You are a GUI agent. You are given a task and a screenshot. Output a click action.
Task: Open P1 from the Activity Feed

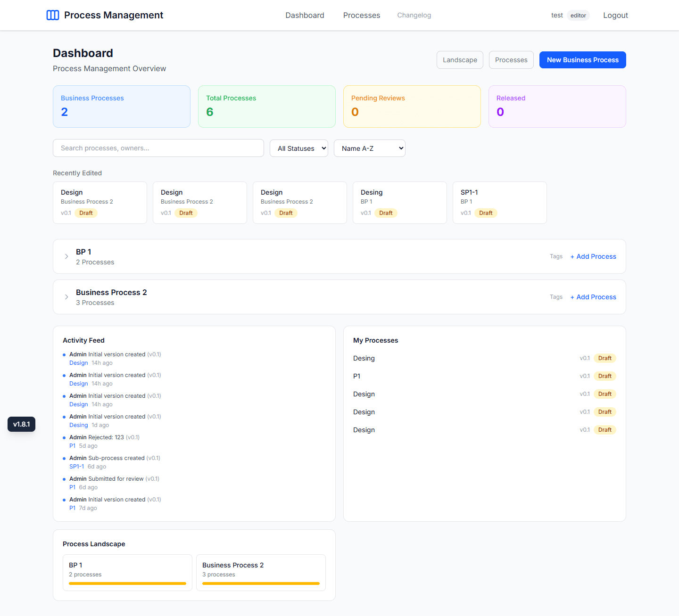point(72,445)
